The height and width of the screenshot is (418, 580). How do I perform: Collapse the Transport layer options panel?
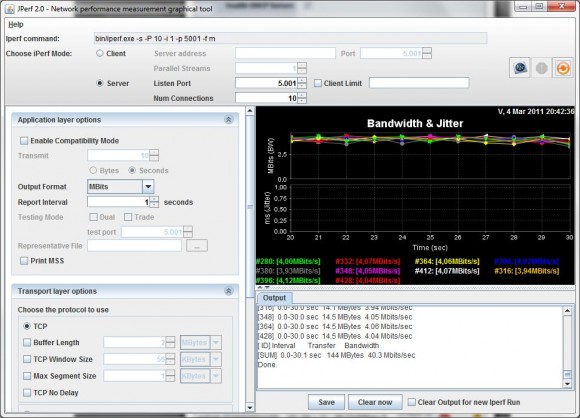pos(229,291)
